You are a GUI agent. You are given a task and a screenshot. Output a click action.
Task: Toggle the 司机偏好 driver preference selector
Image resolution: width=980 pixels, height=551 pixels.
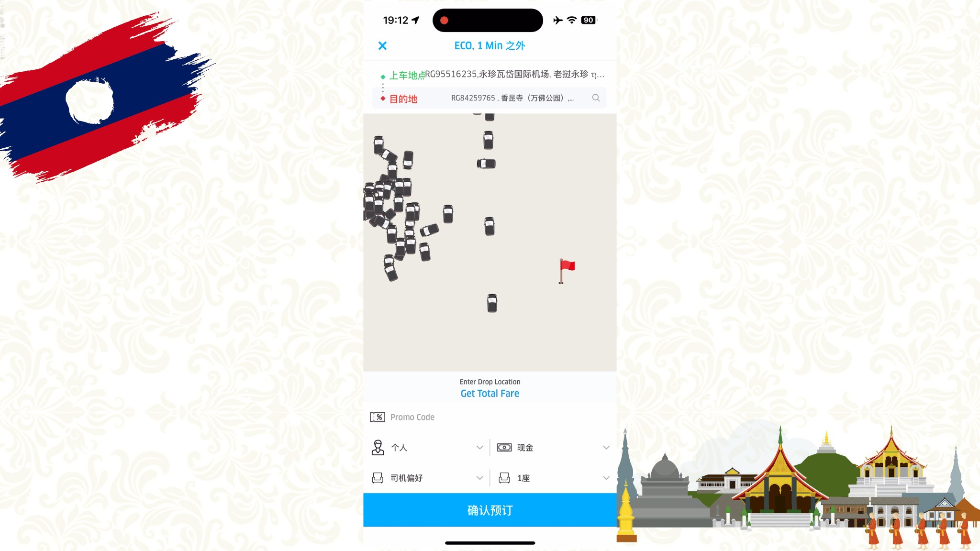click(x=427, y=478)
